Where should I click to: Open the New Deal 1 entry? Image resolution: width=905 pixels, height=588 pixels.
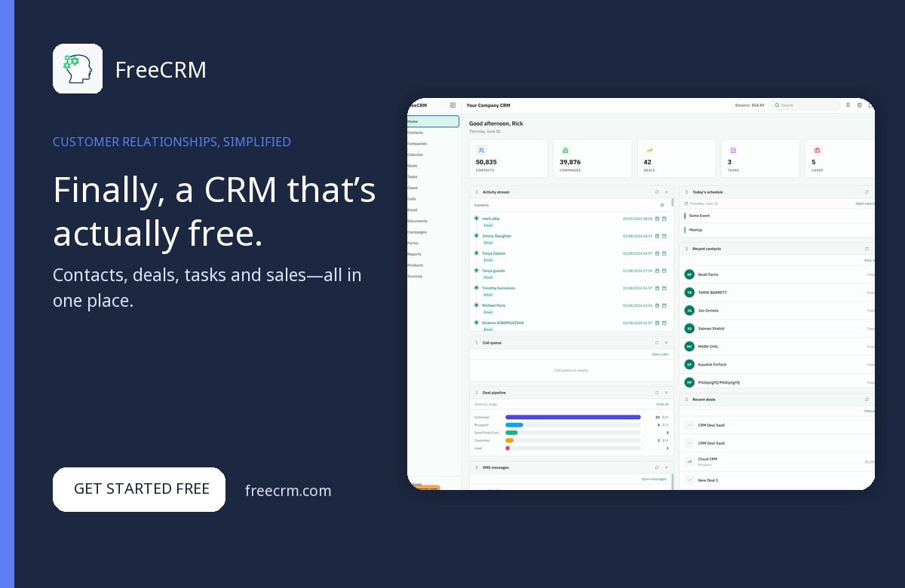(x=707, y=480)
